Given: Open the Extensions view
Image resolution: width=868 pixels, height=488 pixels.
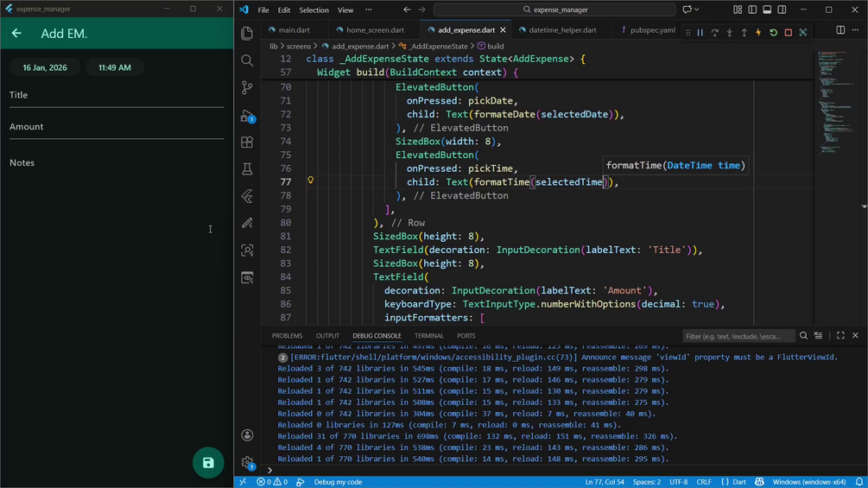Looking at the screenshot, I should coord(248,143).
